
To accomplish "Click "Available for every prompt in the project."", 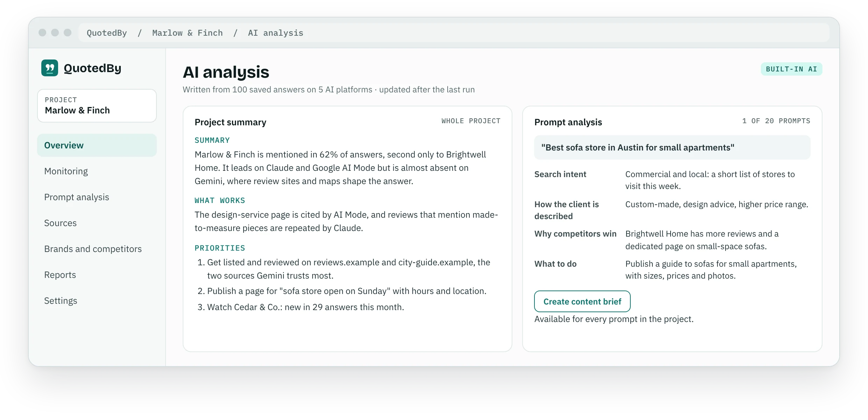I will 614,319.
